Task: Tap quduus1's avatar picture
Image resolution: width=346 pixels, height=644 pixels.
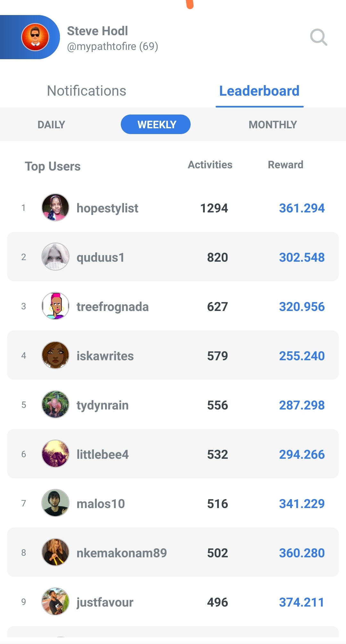Action: coord(55,257)
